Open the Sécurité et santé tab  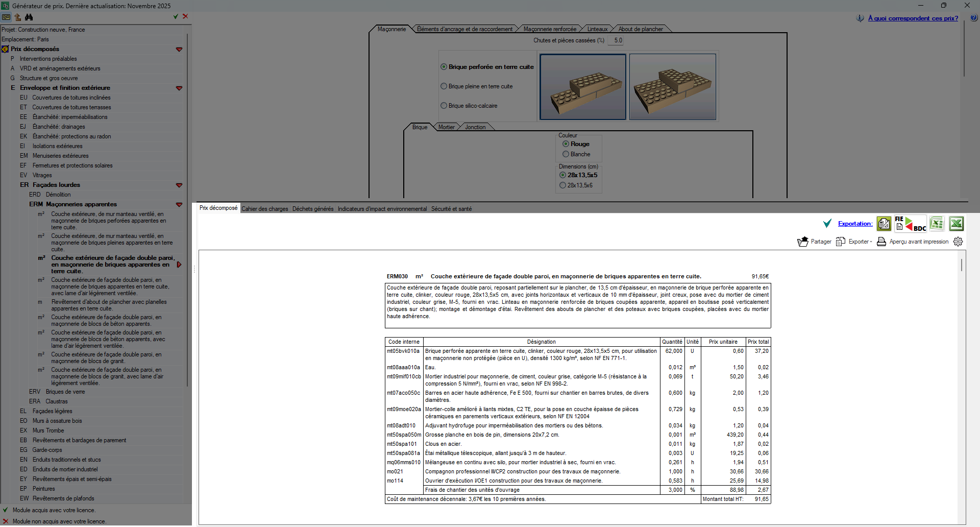click(x=451, y=209)
